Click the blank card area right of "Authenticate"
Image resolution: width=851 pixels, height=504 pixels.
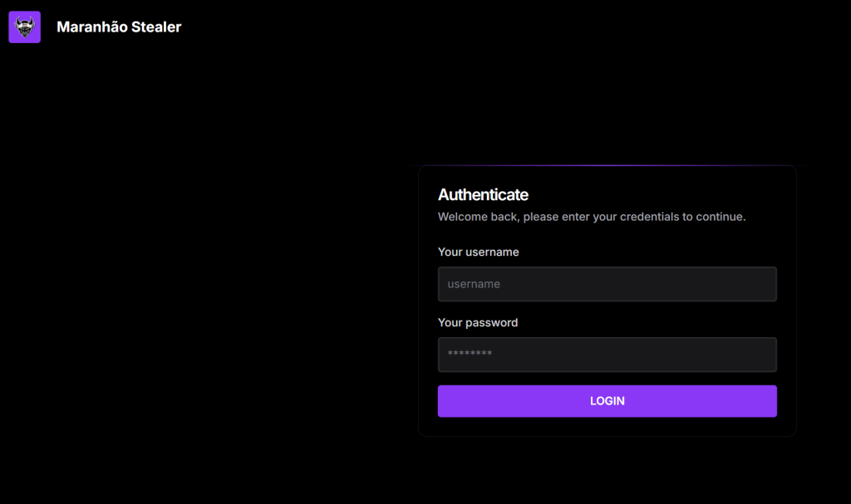click(665, 195)
